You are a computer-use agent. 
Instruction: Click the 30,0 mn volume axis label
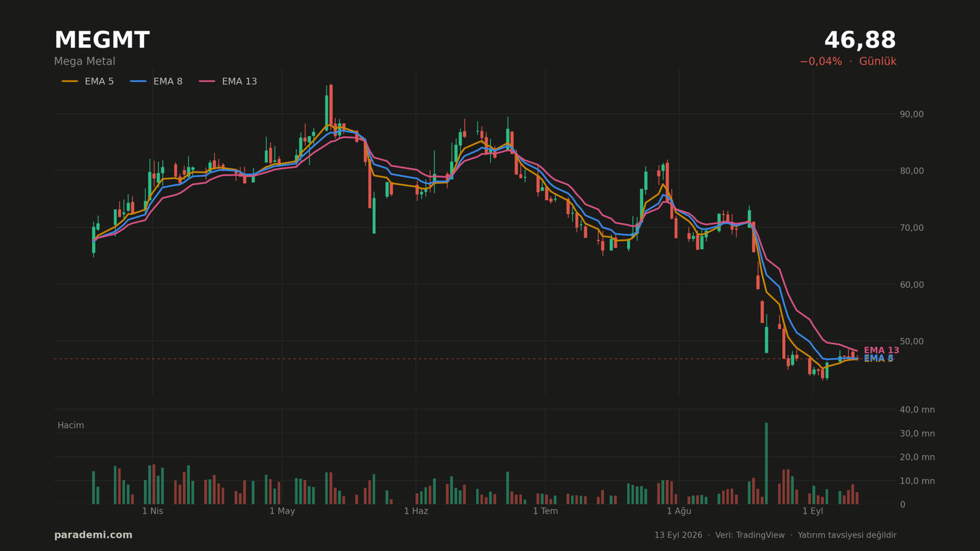(917, 433)
